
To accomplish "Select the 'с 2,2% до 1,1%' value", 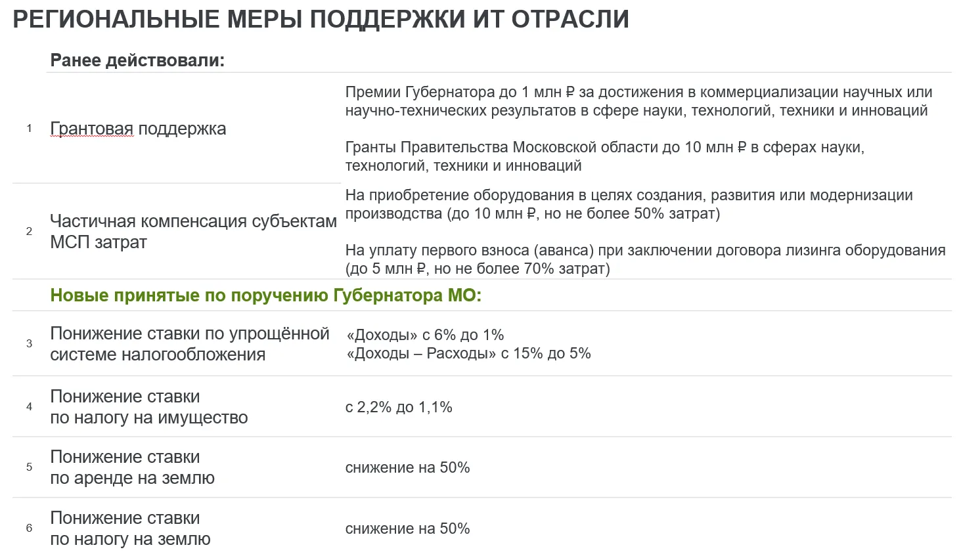I will (399, 407).
